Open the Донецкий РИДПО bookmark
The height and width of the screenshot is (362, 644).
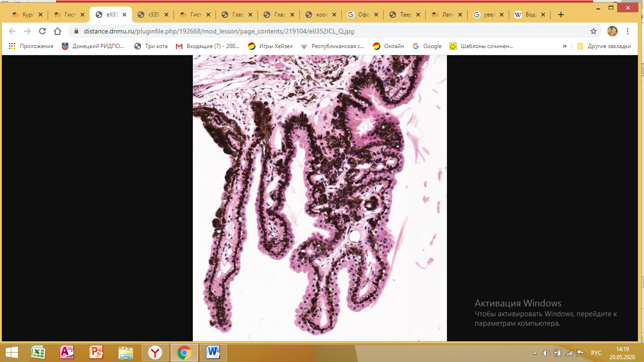(x=93, y=46)
